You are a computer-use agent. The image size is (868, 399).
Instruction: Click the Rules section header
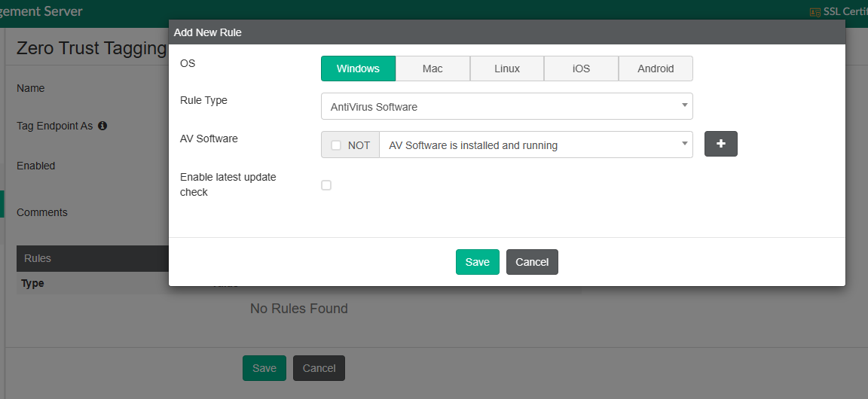coord(93,258)
